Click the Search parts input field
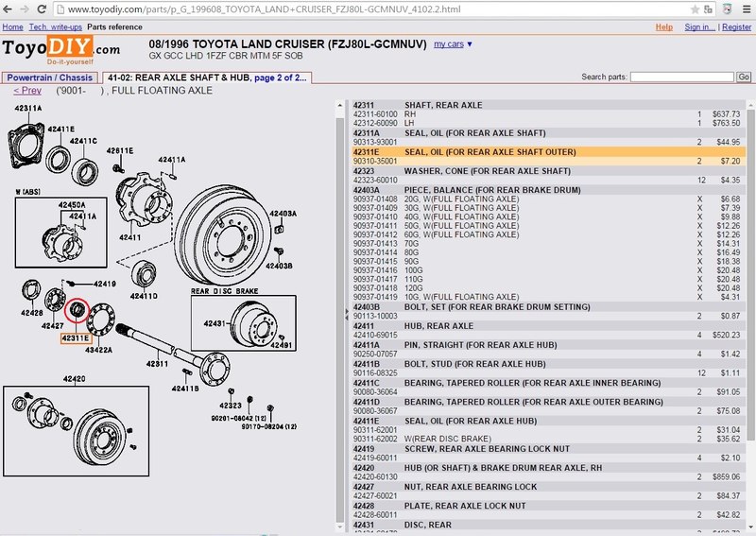Image resolution: width=756 pixels, height=536 pixels. [681, 77]
